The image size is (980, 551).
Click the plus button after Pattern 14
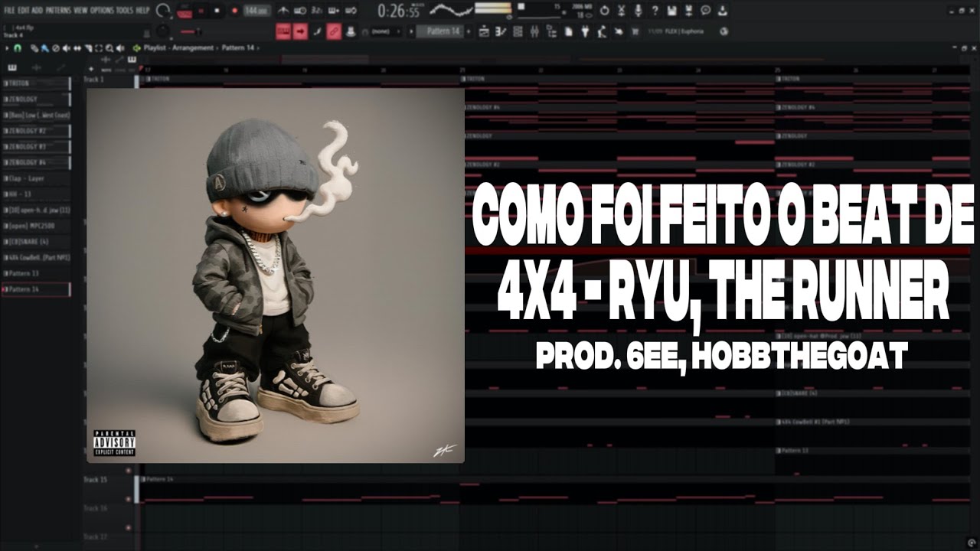click(469, 31)
